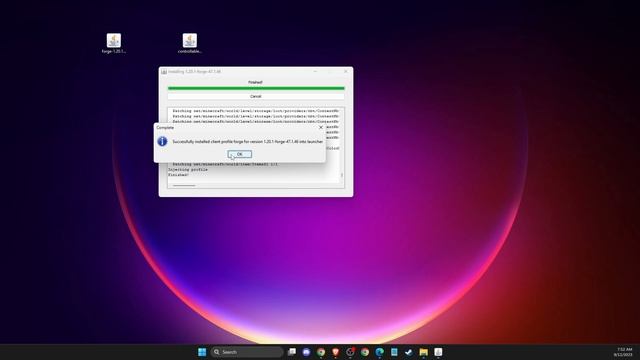Click the blue info icon in Complete dialog
This screenshot has height=360, width=640.
click(x=162, y=141)
